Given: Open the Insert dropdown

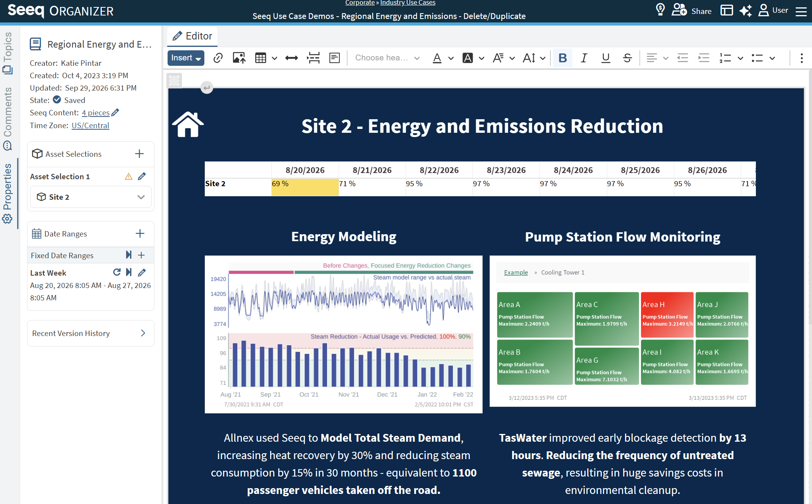Looking at the screenshot, I should pyautogui.click(x=186, y=58).
